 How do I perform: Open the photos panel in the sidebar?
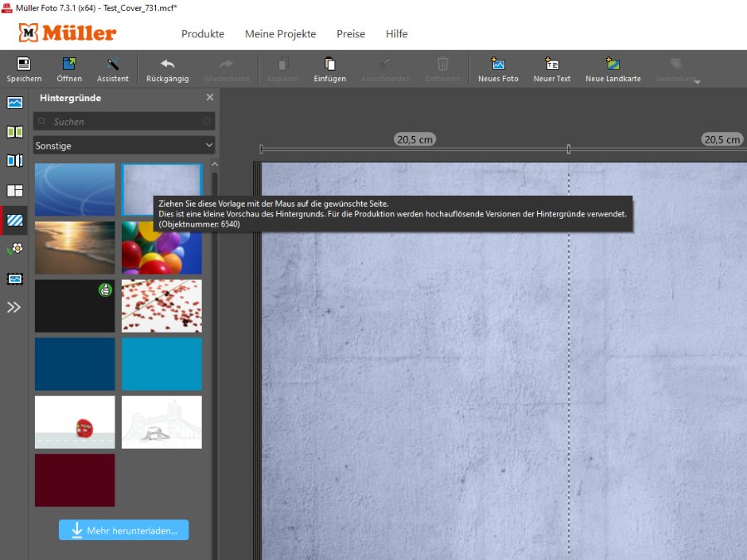pos(15,103)
